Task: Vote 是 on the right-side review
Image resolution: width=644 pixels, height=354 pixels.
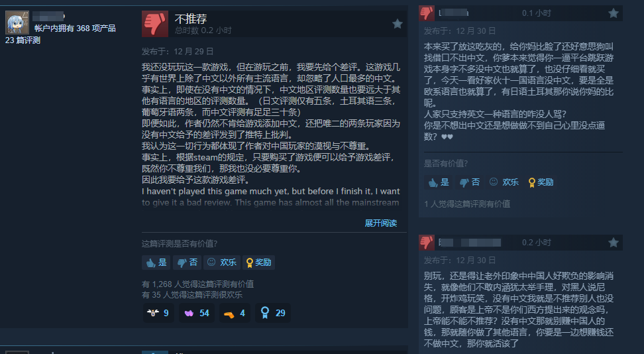Action: click(x=438, y=182)
